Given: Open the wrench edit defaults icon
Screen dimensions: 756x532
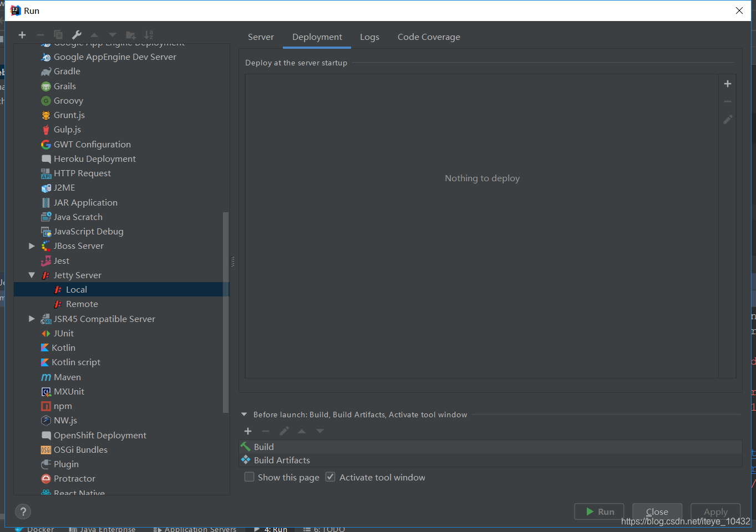Looking at the screenshot, I should 77,35.
